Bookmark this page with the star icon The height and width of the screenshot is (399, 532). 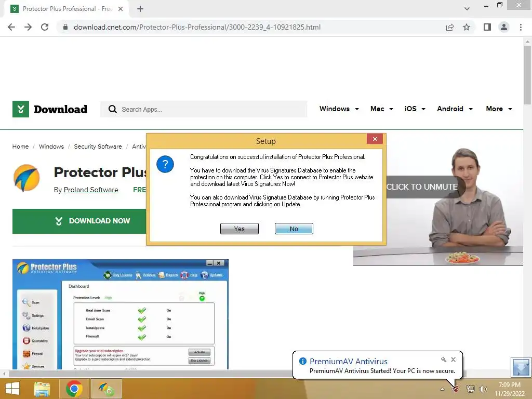tap(467, 27)
